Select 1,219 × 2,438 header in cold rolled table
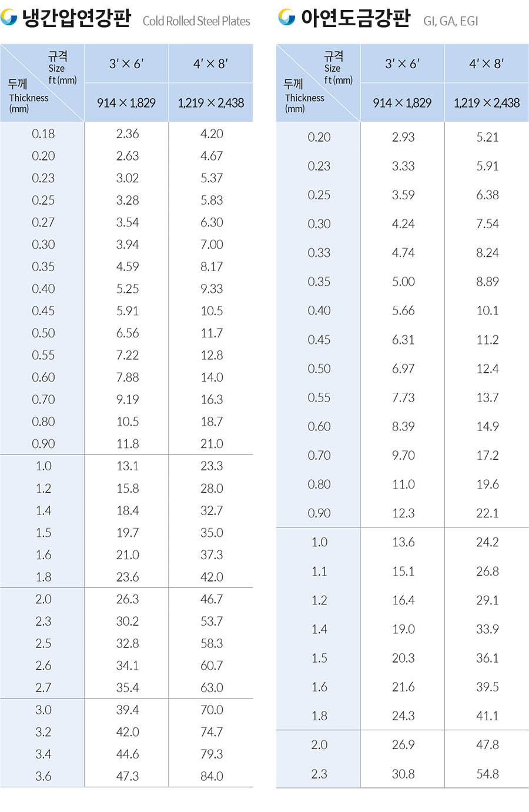Image resolution: width=529 pixels, height=812 pixels. (210, 103)
